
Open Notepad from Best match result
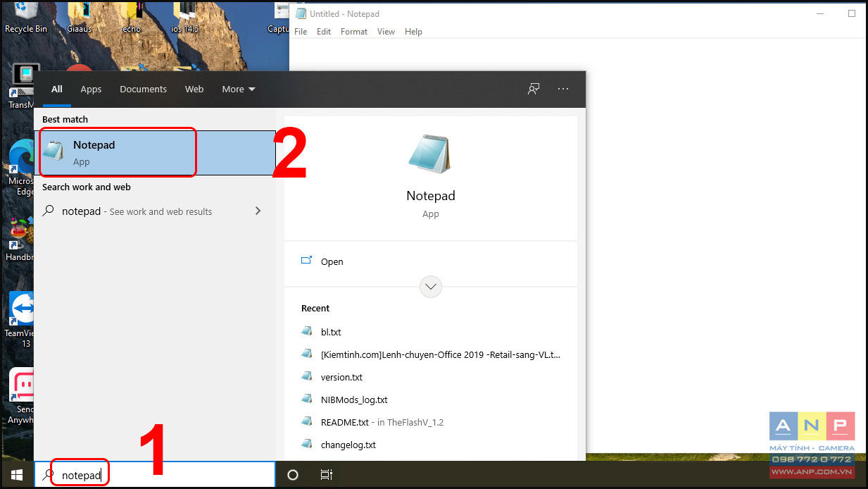155,152
